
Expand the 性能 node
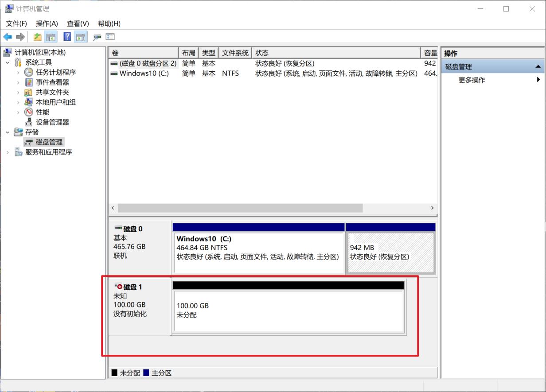click(18, 112)
